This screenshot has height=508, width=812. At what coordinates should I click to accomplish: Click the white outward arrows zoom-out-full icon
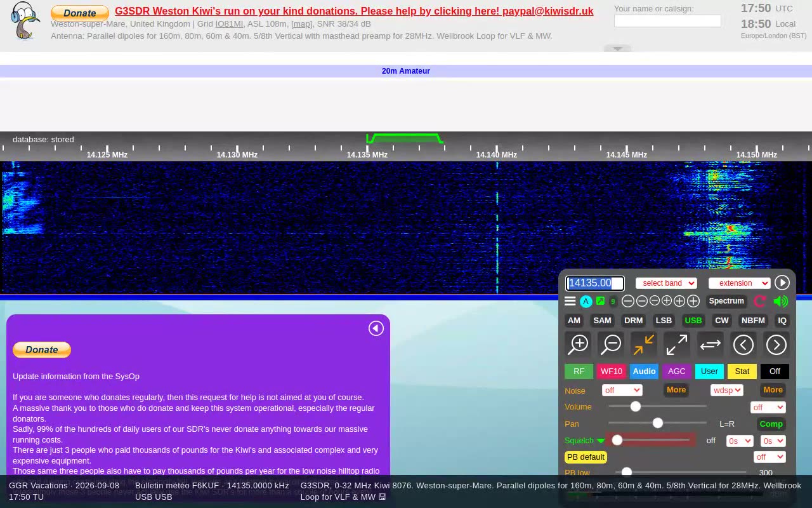(x=677, y=344)
